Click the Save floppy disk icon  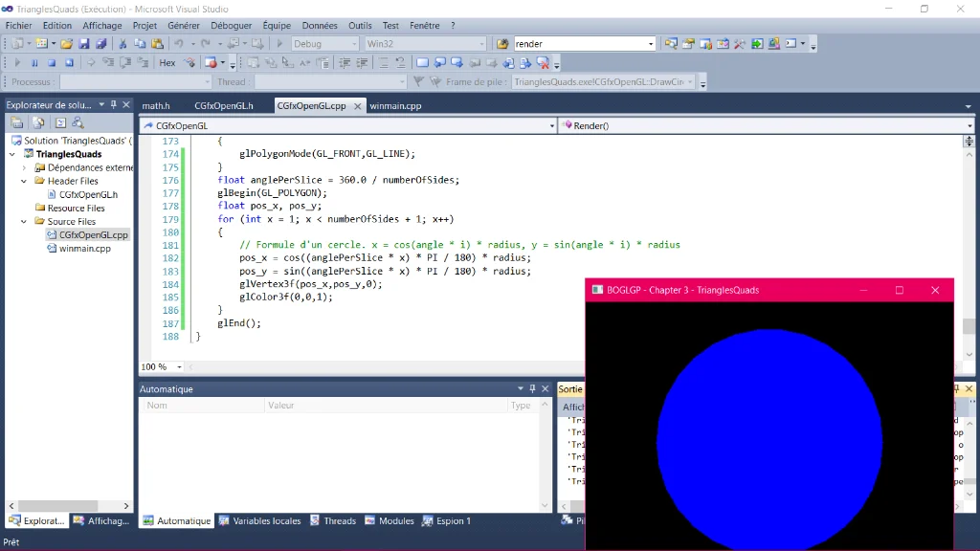tap(84, 44)
